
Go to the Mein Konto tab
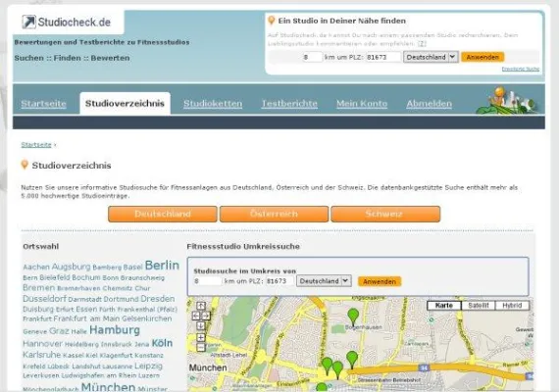click(362, 104)
